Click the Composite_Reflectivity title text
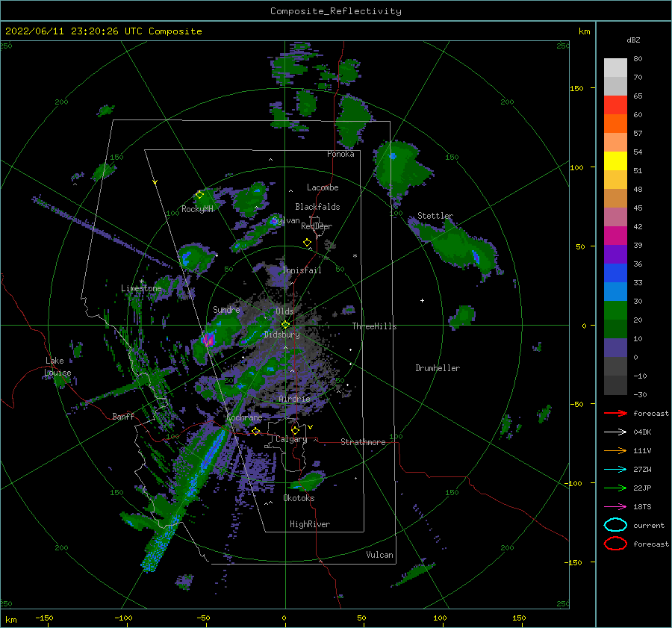Screen dimensions: 672x628 coord(336,11)
